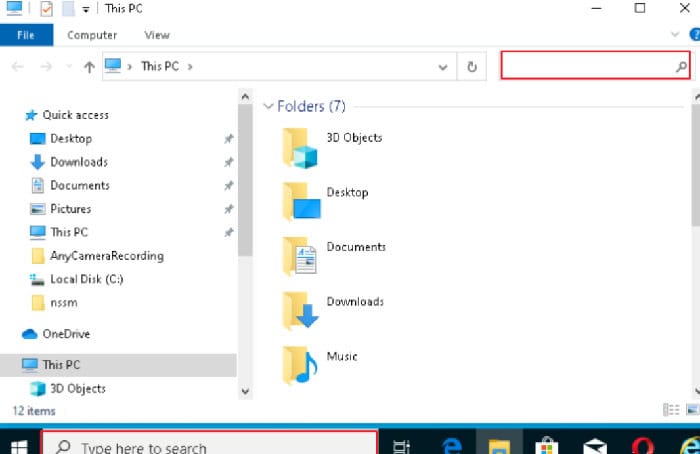Open Customize Quick Access Toolbar dropdown
The height and width of the screenshot is (454, 700).
[86, 9]
